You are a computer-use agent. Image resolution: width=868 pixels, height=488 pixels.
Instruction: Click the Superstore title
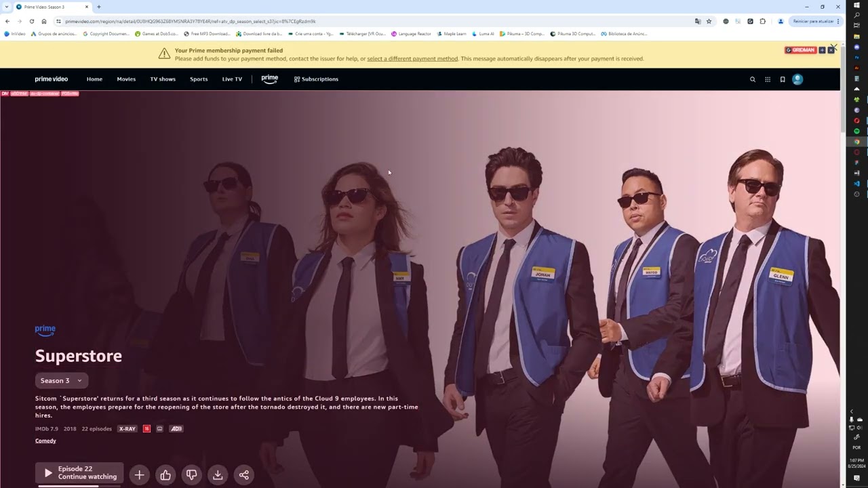click(x=79, y=356)
